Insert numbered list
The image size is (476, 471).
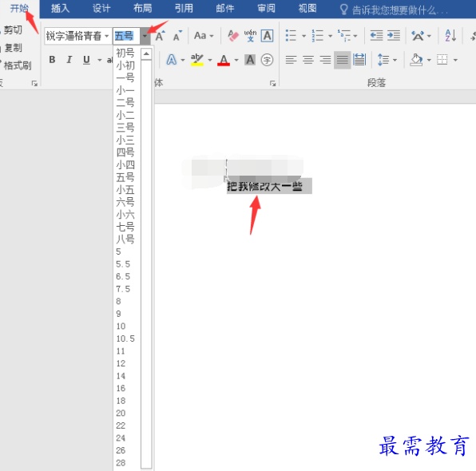[318, 35]
